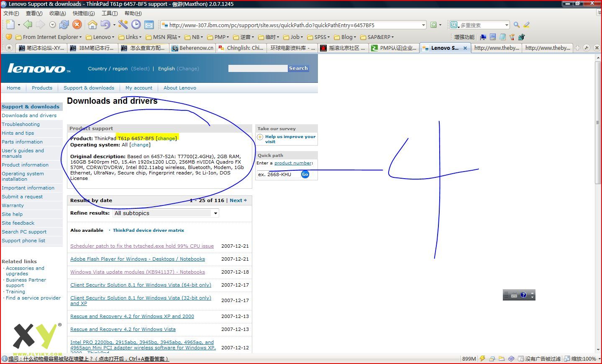
Task: Open the 收藏(A) menu
Action: coord(58,13)
